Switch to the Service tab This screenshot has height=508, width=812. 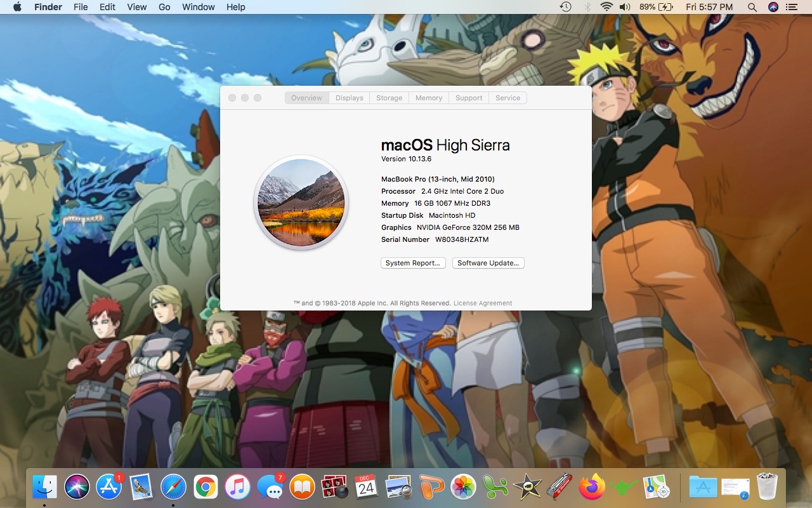click(508, 98)
